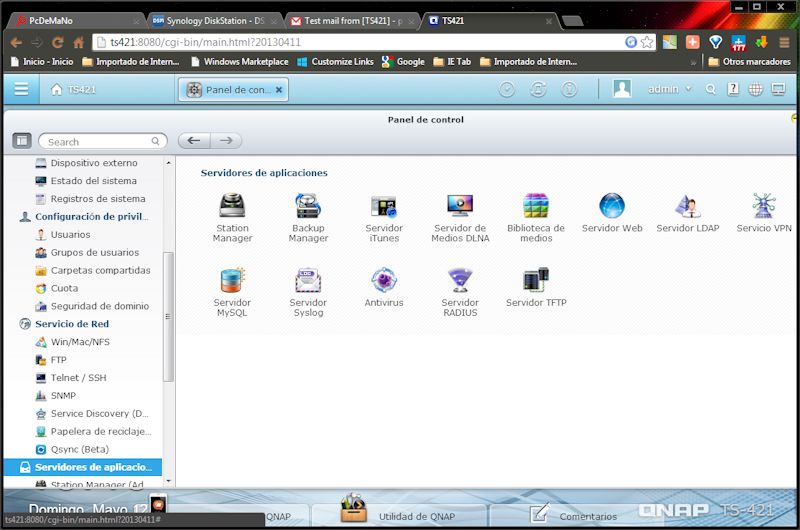Close the Panel de control tab

coord(279,90)
